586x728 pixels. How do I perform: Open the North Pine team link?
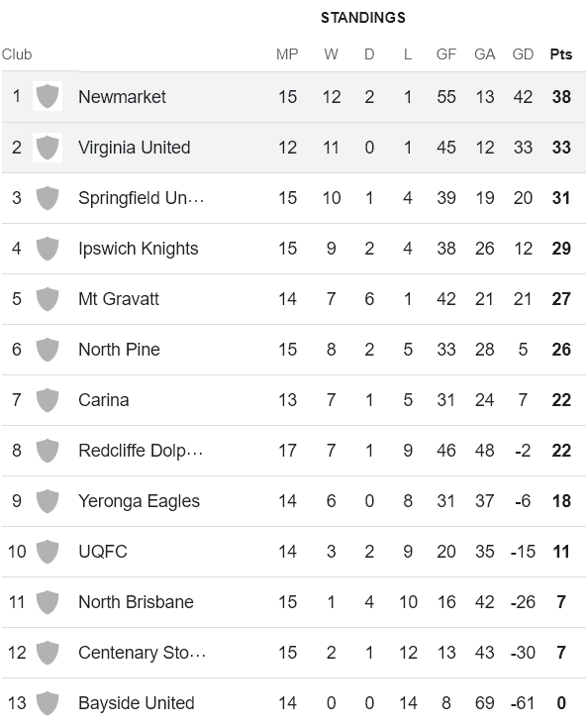tap(119, 350)
